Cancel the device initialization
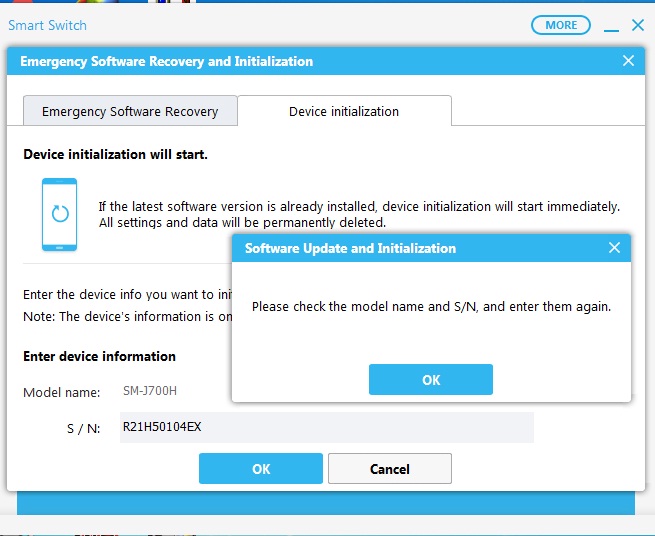 [x=390, y=469]
